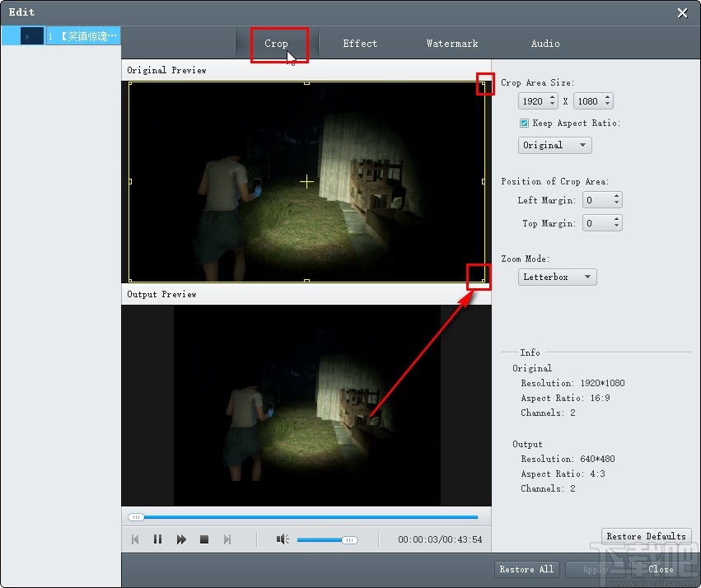Increase crop width 1920 stepper up
The image size is (701, 588).
[553, 97]
